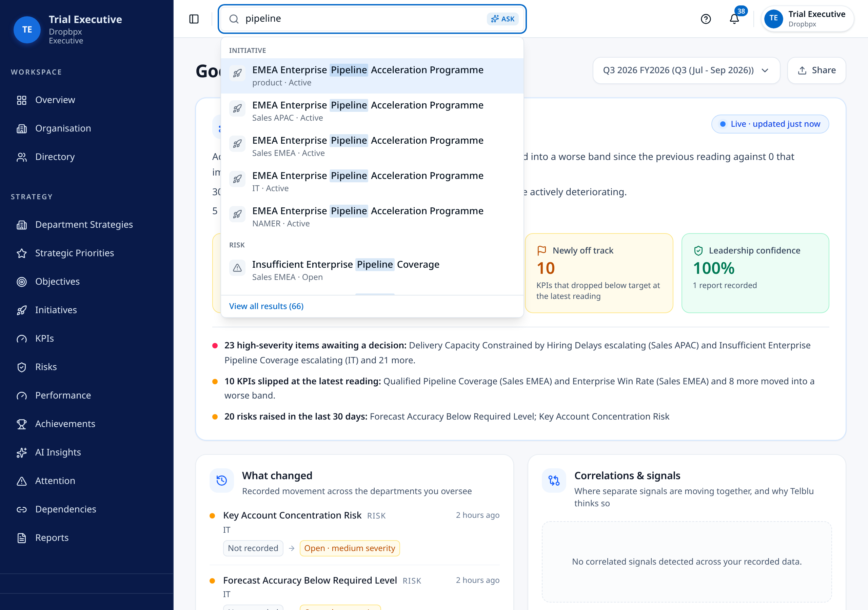The image size is (868, 610).
Task: Click the Attention warning triangle icon
Action: 22,481
